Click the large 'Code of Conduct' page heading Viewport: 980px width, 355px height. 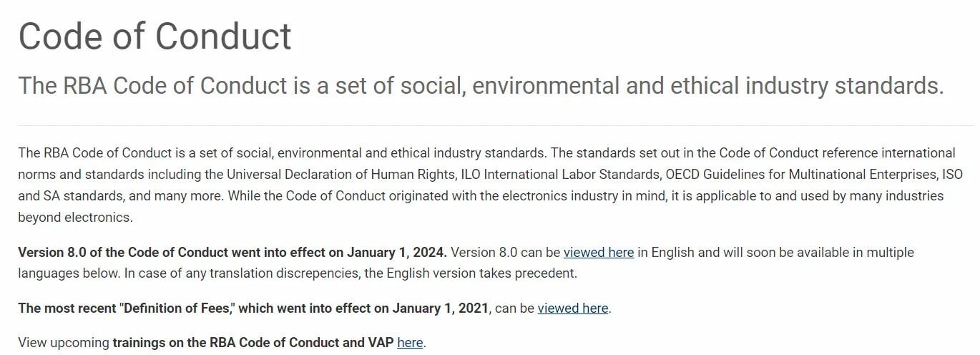coord(155,35)
